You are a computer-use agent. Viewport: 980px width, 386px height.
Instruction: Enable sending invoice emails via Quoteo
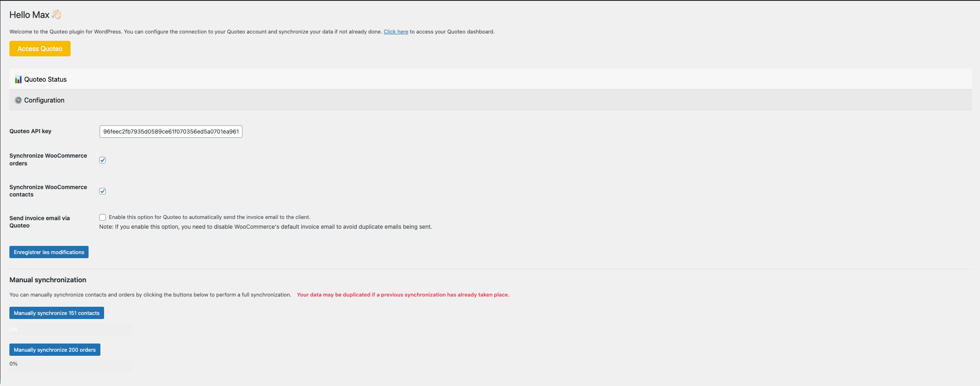[x=102, y=217]
